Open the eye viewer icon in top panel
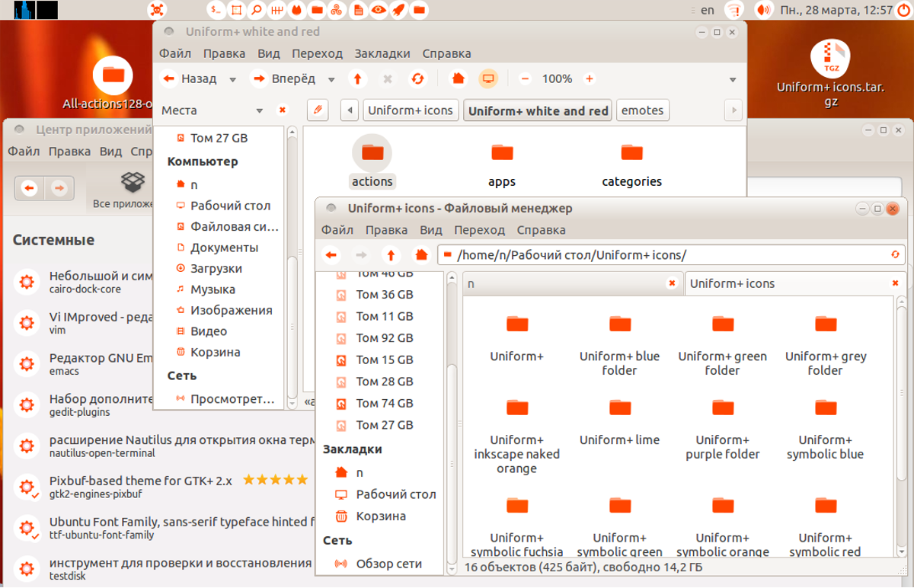 coord(378,10)
